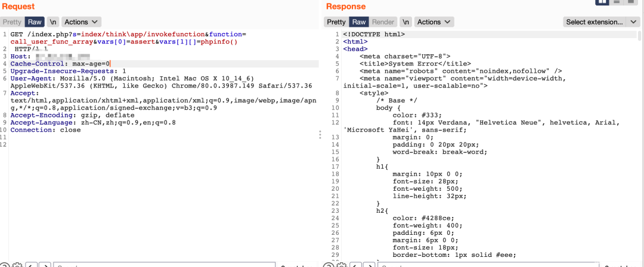Click the h1{ selector line
Viewport: 644px width, 267px height.
[x=382, y=167]
